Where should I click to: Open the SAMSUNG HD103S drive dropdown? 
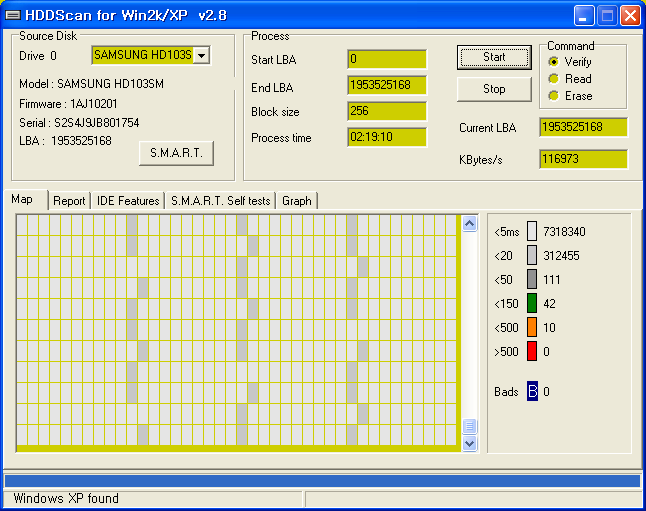(201, 55)
